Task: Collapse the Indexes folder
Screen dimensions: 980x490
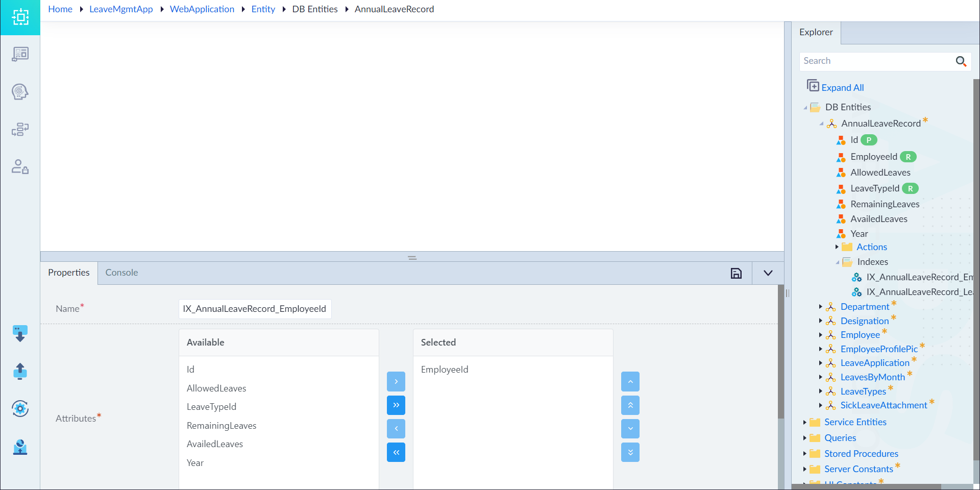Action: 837,262
